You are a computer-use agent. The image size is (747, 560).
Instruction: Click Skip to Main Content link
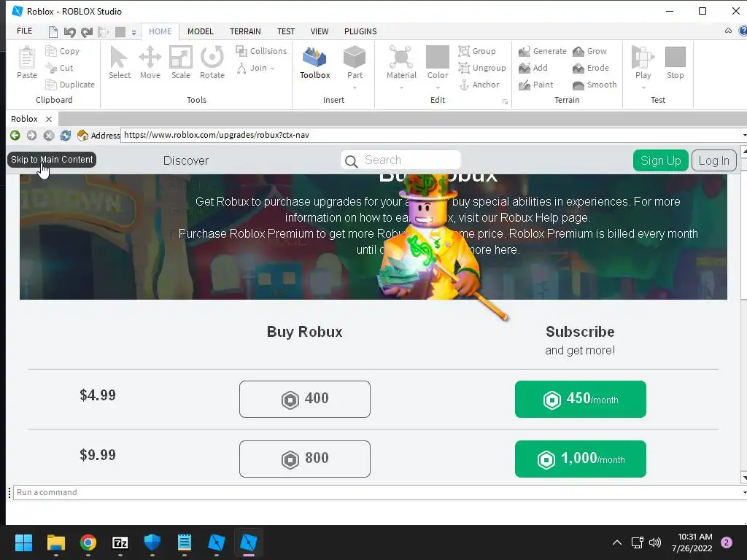(52, 160)
